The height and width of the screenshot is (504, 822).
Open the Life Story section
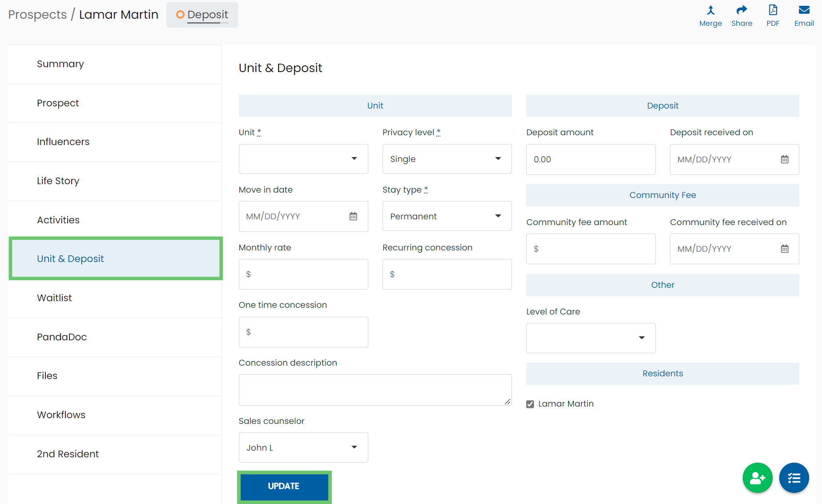coord(115,181)
